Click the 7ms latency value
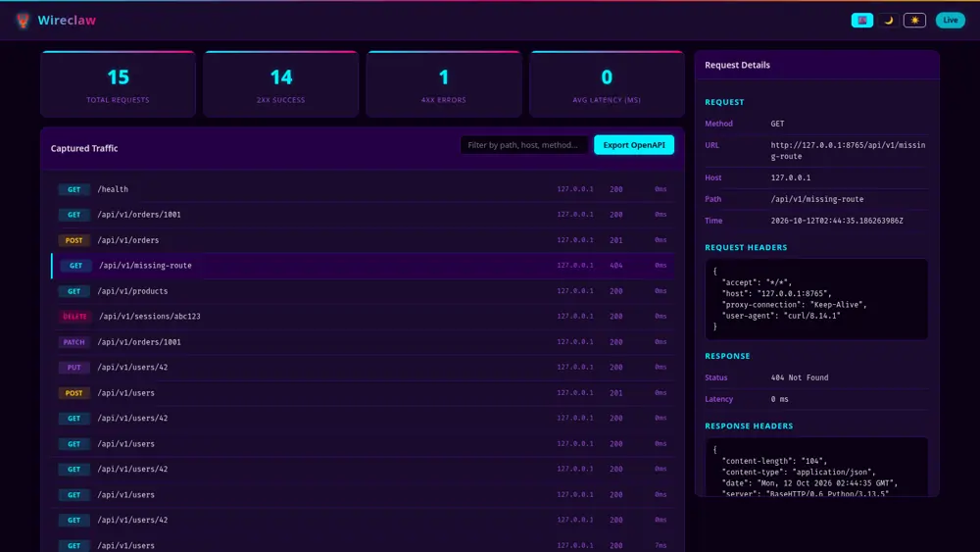This screenshot has height=552, width=980. pyautogui.click(x=661, y=546)
